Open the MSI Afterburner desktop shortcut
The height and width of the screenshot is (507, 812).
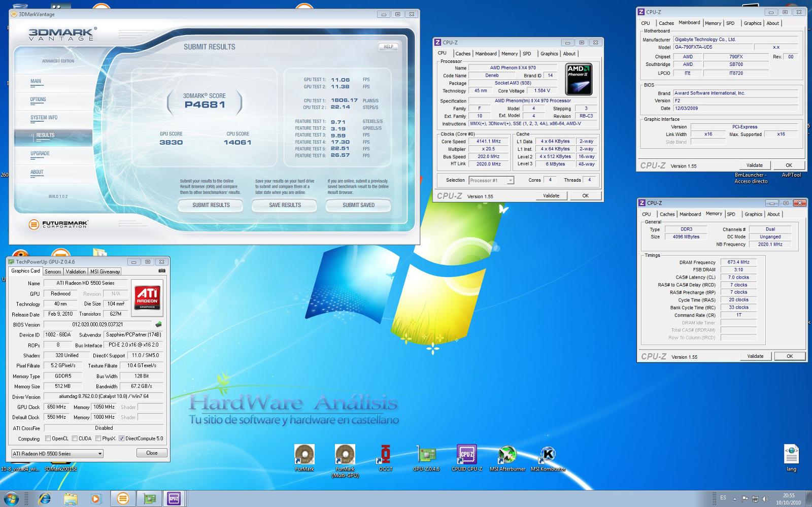tap(507, 457)
